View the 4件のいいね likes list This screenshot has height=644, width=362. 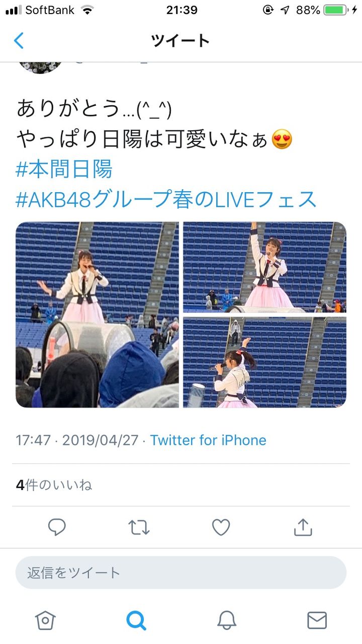click(54, 485)
